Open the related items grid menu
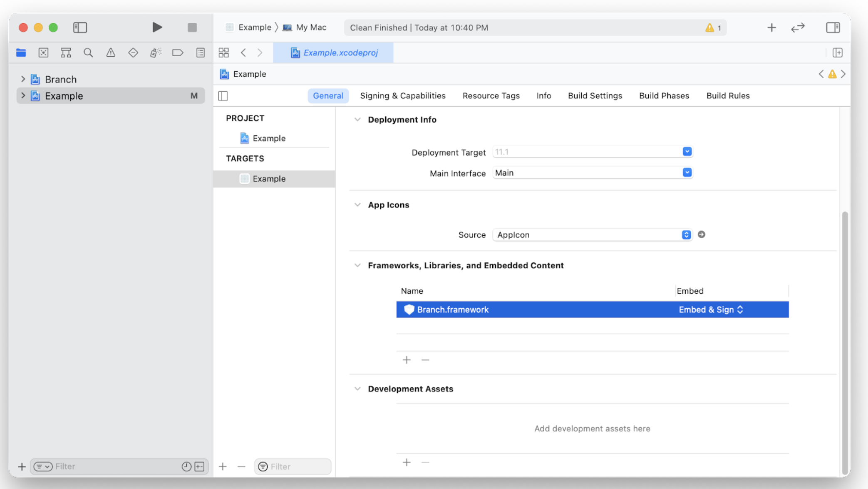The height and width of the screenshot is (489, 868). [x=224, y=52]
